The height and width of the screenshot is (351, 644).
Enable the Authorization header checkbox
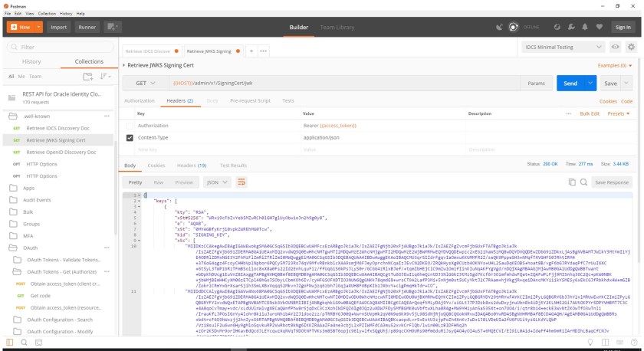130,126
